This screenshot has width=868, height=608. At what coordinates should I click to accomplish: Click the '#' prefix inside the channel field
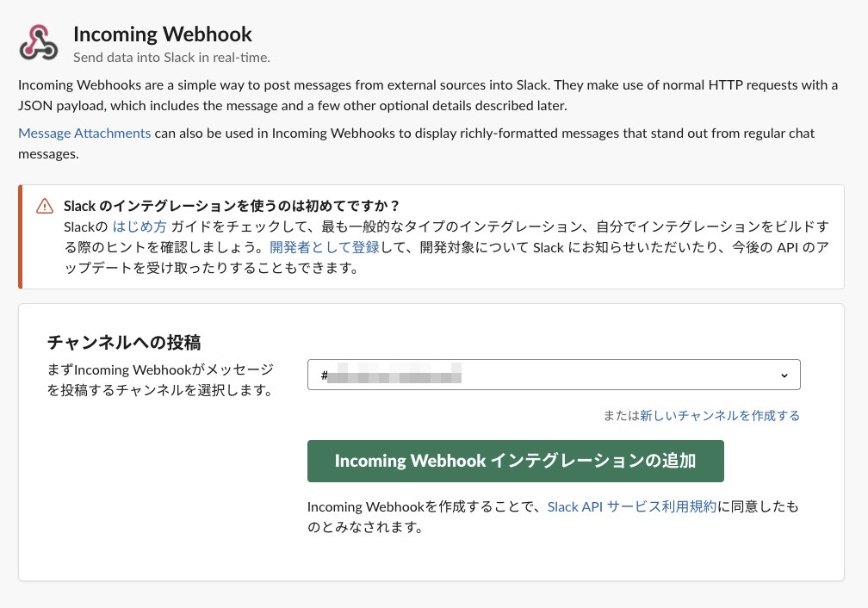tap(322, 375)
